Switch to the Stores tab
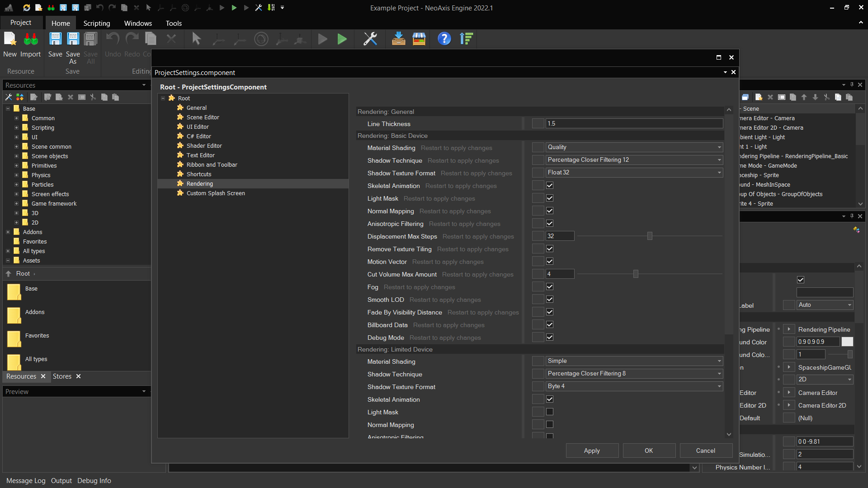The width and height of the screenshot is (868, 488). [x=62, y=376]
